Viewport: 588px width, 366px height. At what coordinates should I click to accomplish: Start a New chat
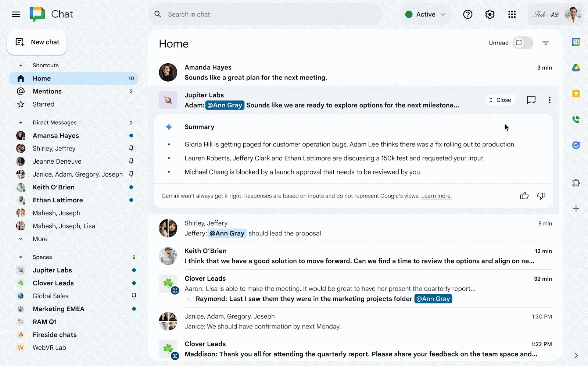(37, 42)
